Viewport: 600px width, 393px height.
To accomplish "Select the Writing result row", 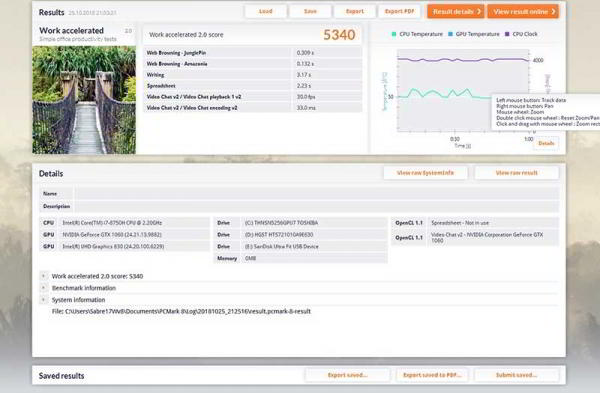I will coord(253,75).
